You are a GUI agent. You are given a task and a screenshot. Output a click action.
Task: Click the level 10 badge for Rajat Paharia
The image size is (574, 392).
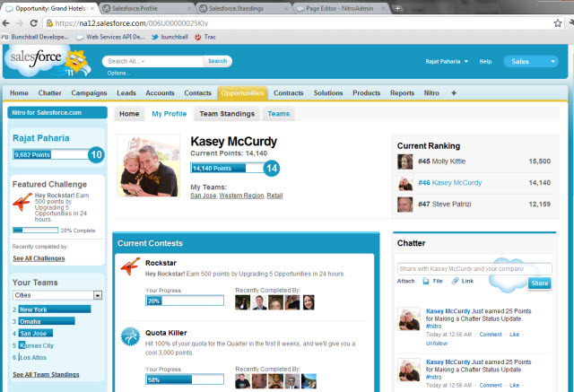[96, 154]
